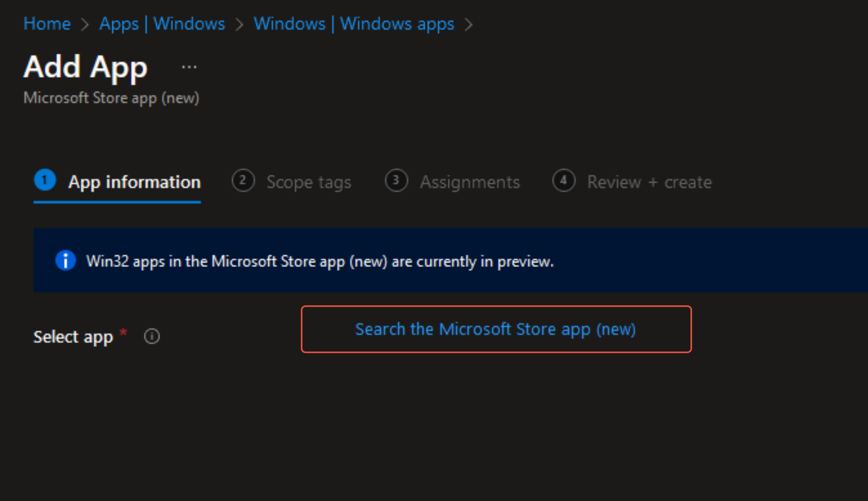Jump to Review + create tab
The height and width of the screenshot is (501, 868).
point(649,182)
